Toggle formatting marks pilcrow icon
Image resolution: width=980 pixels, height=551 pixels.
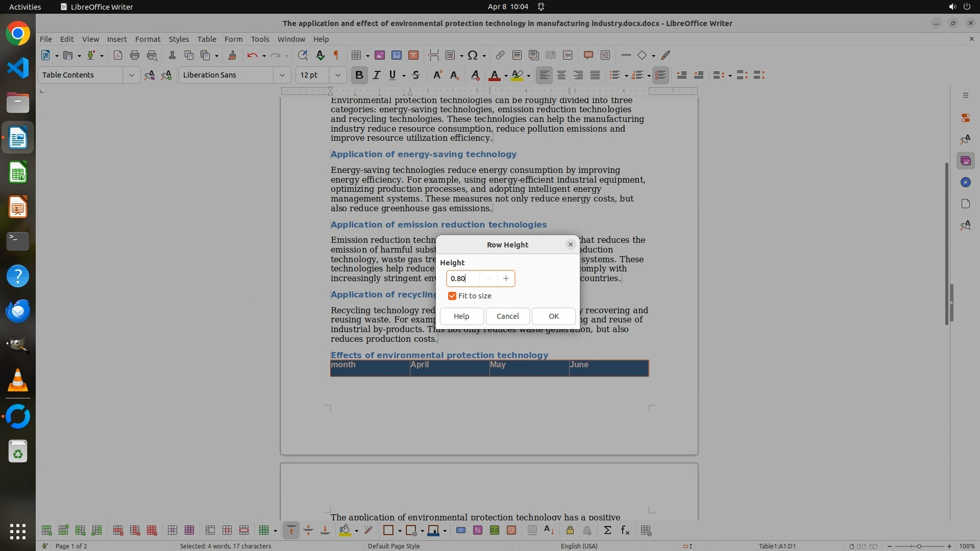coord(336,55)
